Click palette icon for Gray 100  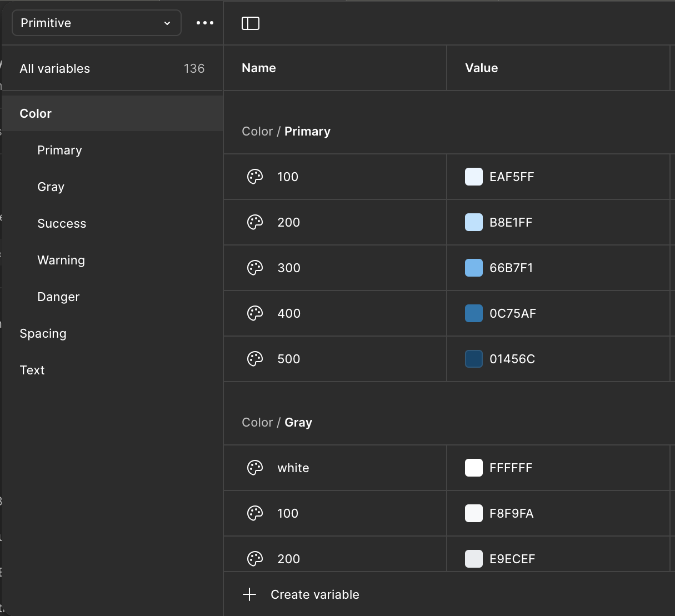(255, 513)
